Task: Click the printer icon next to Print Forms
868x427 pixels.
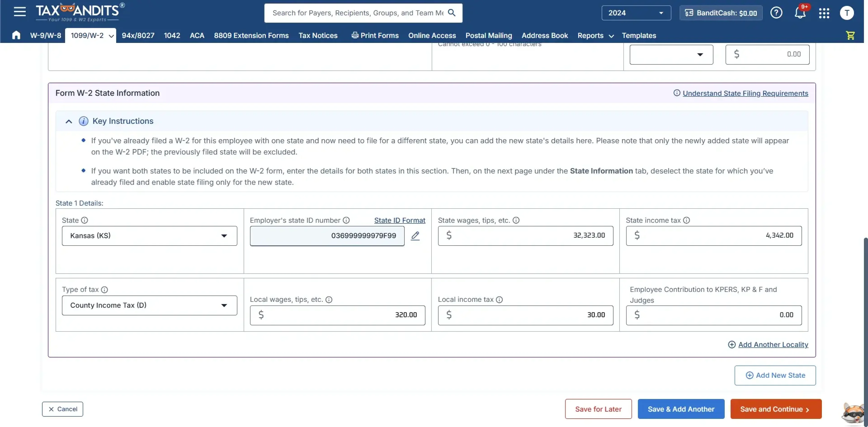Action: coord(355,35)
